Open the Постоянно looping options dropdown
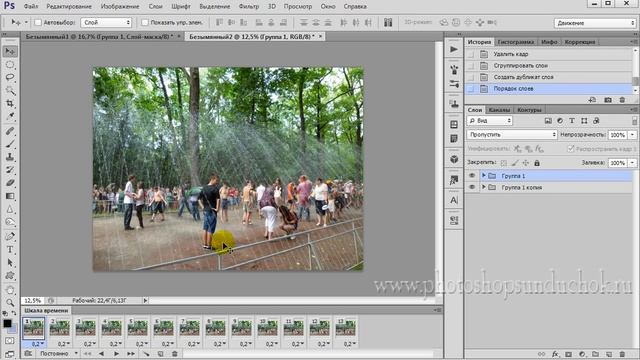The height and width of the screenshot is (360, 640). pos(58,353)
